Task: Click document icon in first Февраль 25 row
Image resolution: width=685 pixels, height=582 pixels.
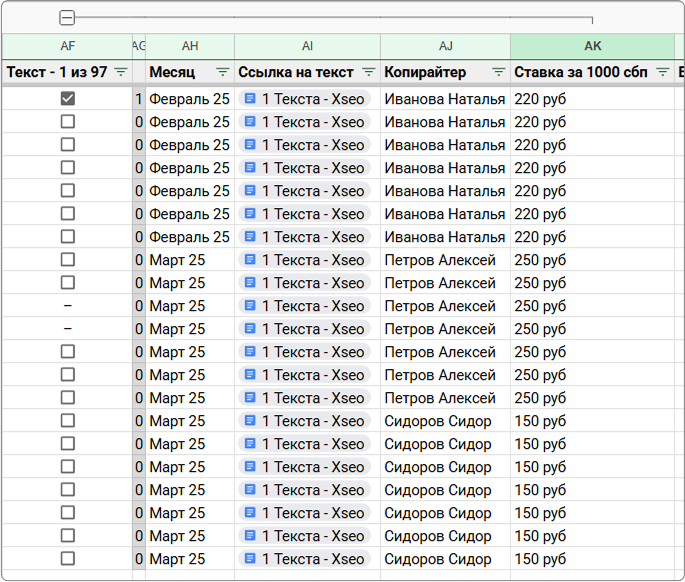Action: [x=250, y=98]
